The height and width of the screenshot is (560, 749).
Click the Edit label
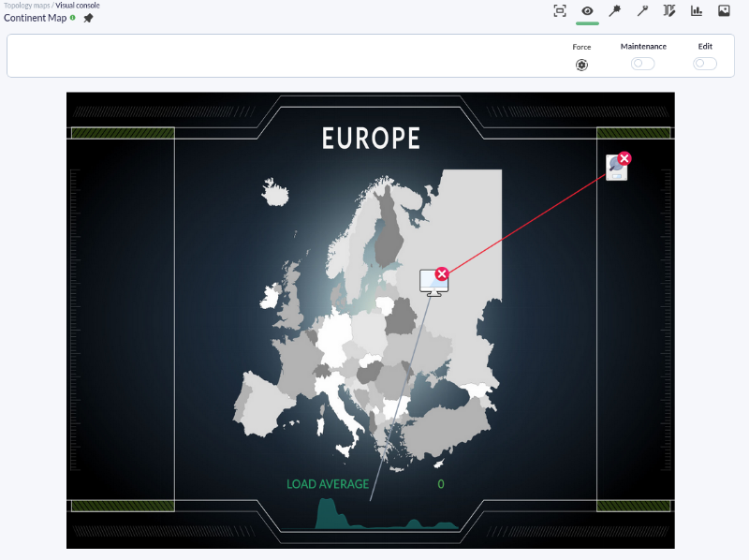pyautogui.click(x=705, y=46)
